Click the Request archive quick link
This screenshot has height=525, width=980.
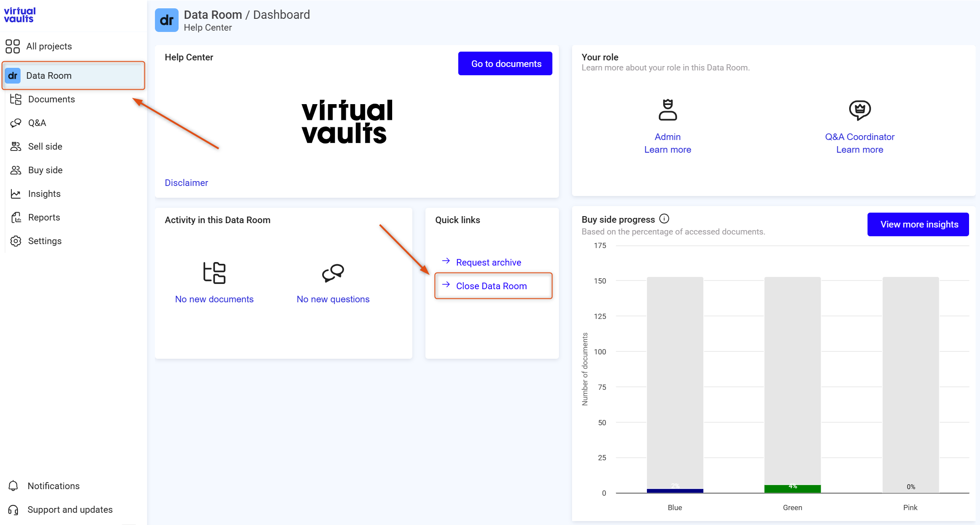[x=488, y=262]
